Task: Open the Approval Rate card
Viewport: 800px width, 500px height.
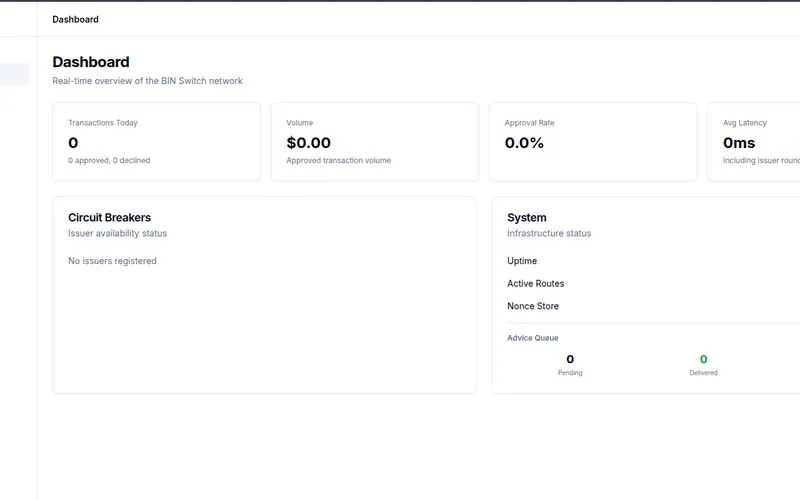Action: (x=593, y=142)
